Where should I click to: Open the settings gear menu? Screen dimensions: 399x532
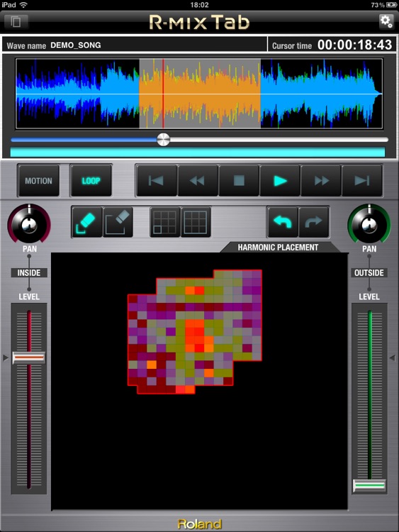[386, 22]
